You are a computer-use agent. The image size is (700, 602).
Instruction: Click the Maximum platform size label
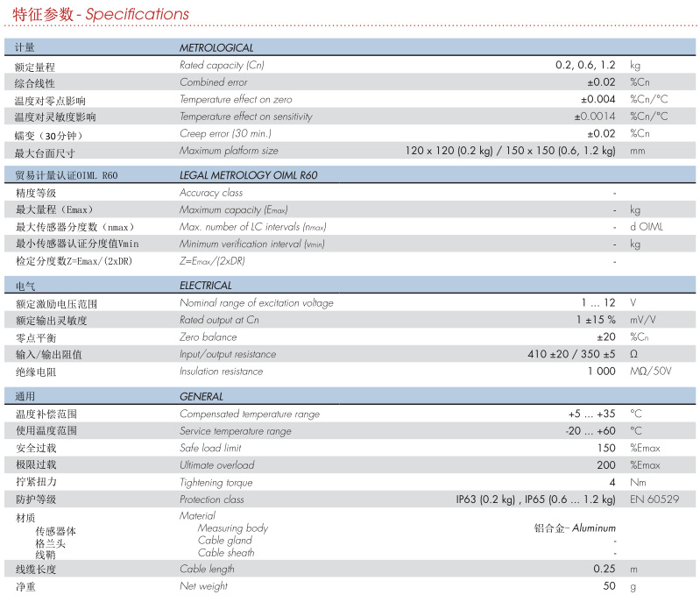point(226,150)
